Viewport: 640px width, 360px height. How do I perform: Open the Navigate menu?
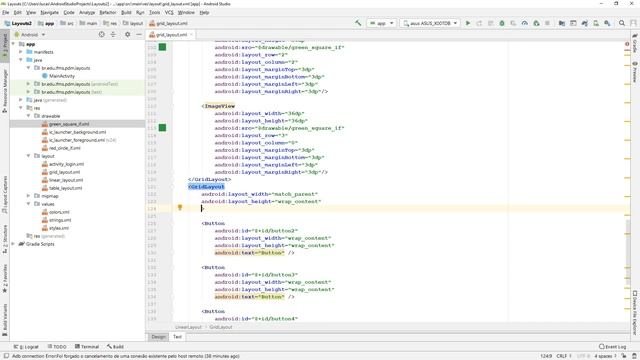49,13
